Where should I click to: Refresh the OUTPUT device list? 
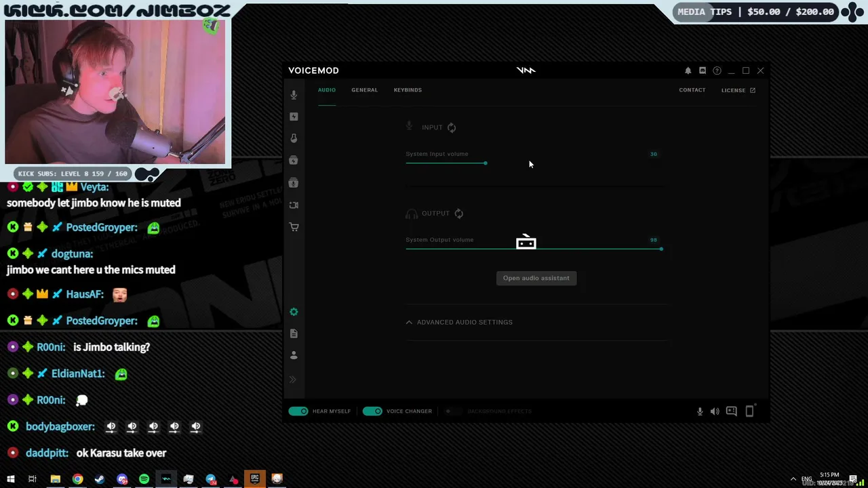tap(459, 213)
